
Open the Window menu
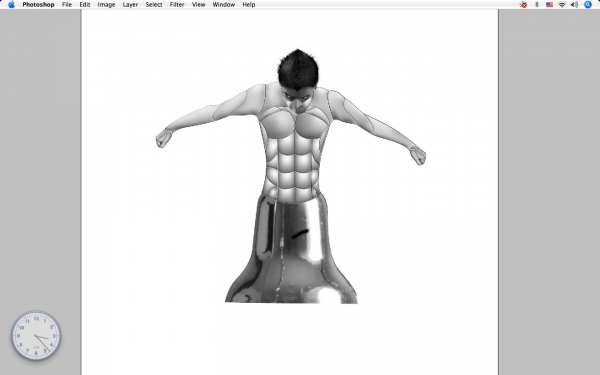click(224, 5)
